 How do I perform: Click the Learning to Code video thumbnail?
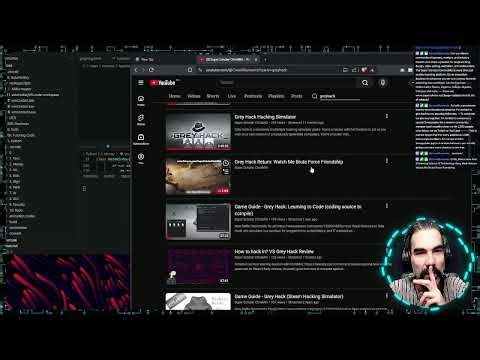pos(198,221)
